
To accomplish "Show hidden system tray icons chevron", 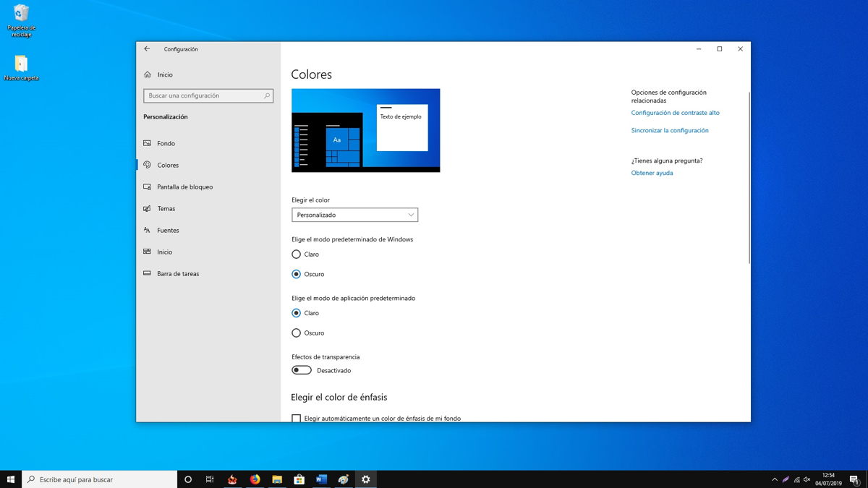I will click(775, 479).
